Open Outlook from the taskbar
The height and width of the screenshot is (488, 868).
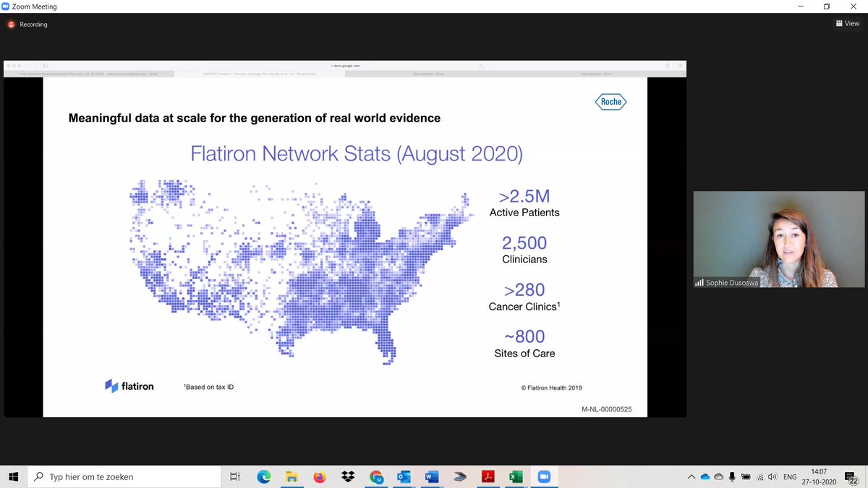[404, 477]
